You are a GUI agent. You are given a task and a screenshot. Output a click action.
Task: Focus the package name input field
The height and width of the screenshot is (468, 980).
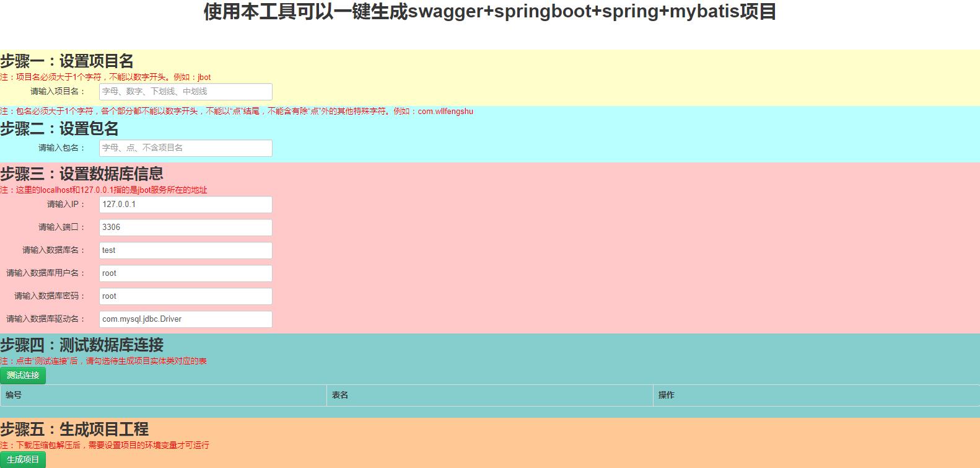click(x=185, y=148)
